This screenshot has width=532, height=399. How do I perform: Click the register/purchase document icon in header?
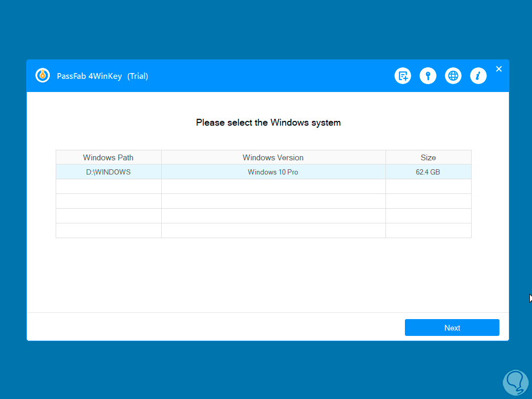403,76
